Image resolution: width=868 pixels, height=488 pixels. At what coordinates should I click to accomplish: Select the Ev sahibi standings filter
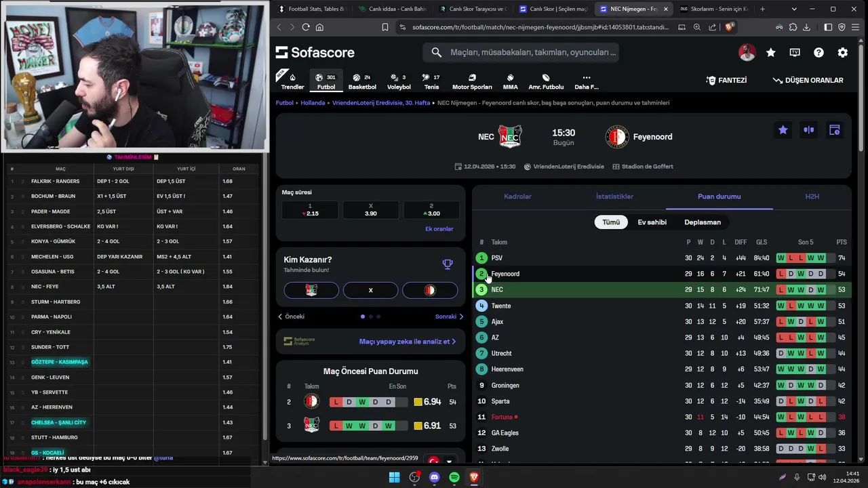652,222
